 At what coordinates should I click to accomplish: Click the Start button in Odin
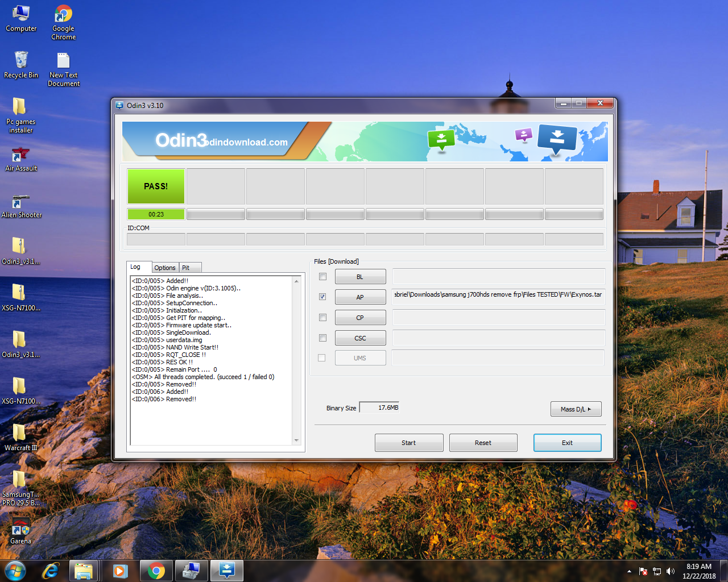point(409,443)
